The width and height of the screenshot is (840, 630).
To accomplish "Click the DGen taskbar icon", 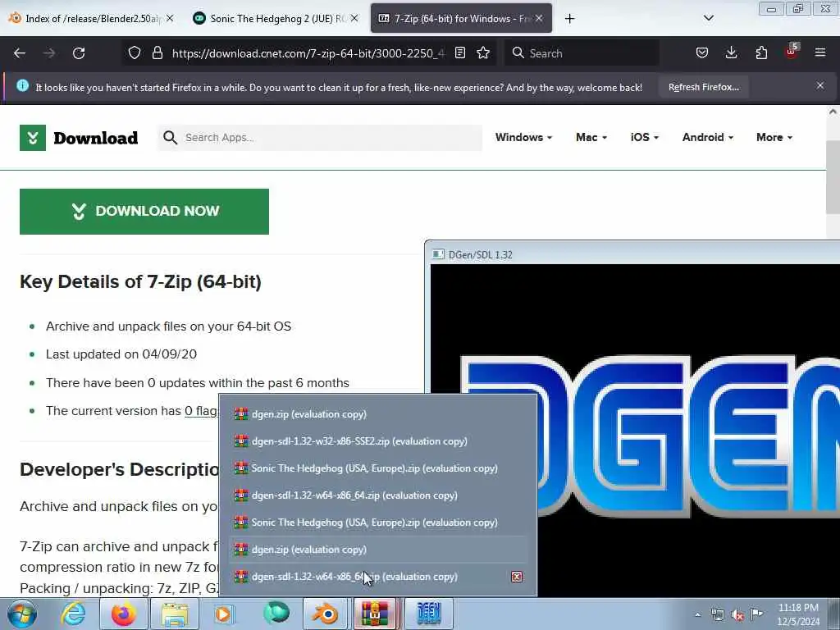I will click(x=428, y=614).
